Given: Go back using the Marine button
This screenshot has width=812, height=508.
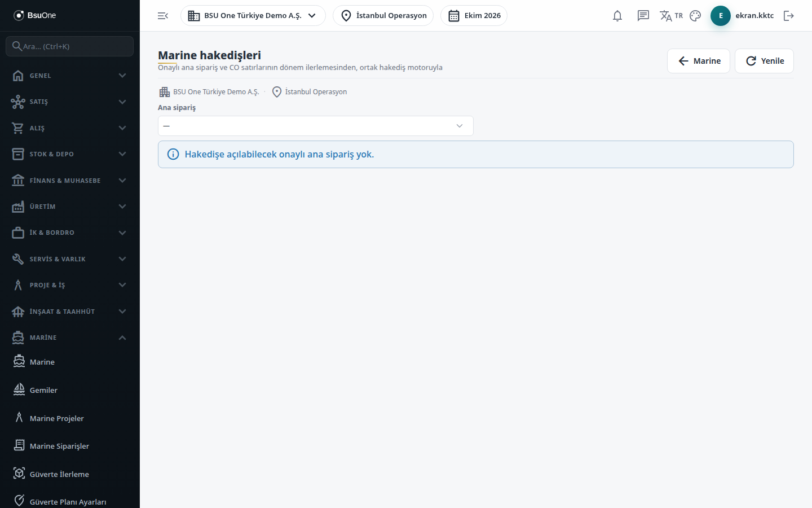Looking at the screenshot, I should coord(699,61).
